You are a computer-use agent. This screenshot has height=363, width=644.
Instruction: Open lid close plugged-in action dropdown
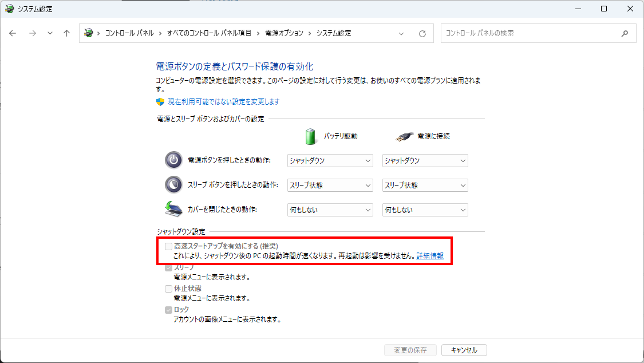pyautogui.click(x=425, y=210)
